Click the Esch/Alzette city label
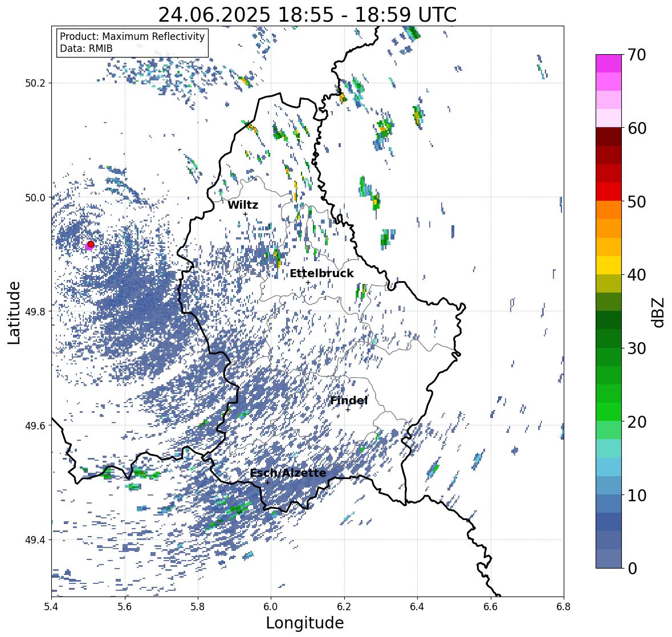 [x=288, y=473]
